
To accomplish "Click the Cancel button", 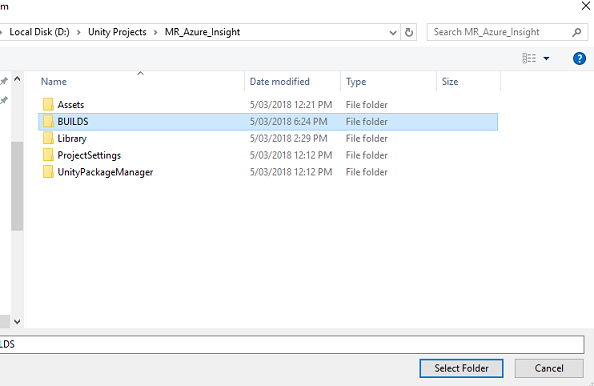I will pos(549,368).
